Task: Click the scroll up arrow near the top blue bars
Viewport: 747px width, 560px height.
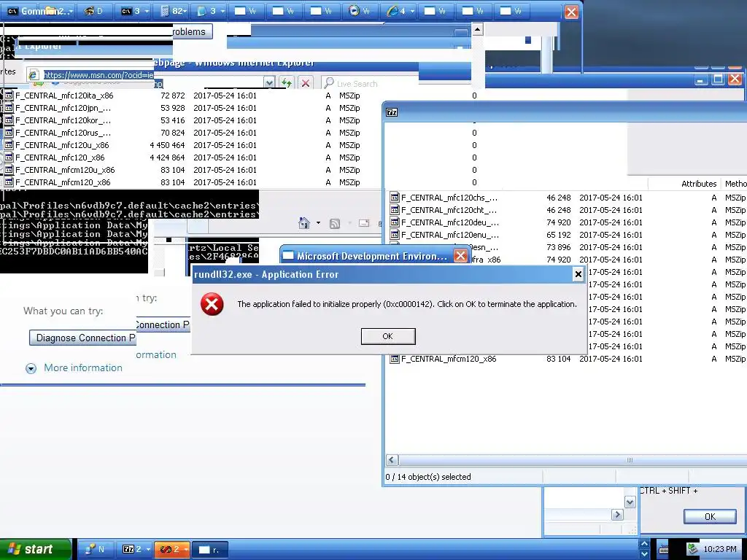Action: click(477, 29)
